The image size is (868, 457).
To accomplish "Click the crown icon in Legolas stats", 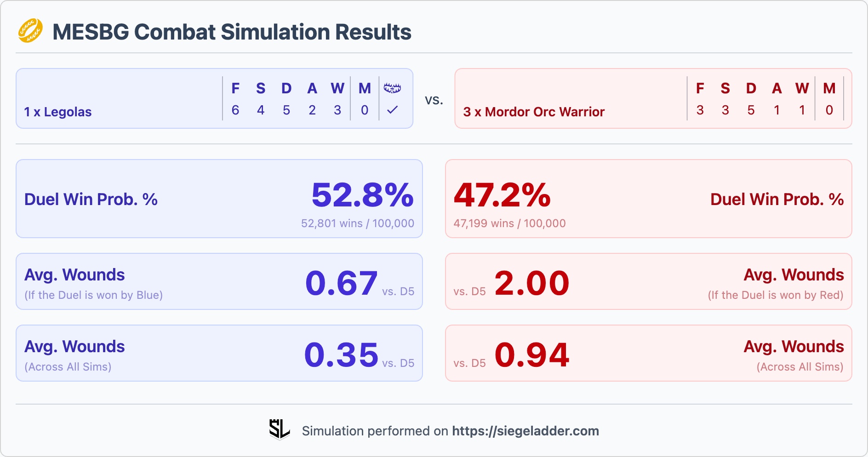I will point(392,88).
